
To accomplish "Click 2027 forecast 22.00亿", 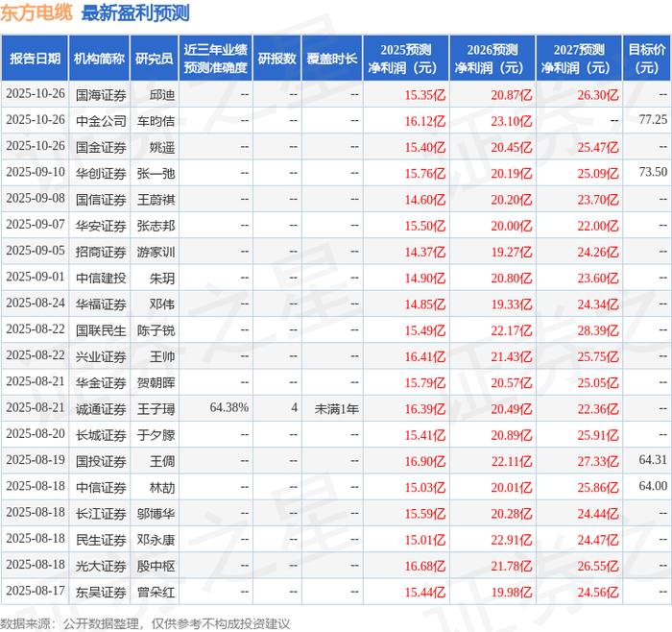I will 598,226.
